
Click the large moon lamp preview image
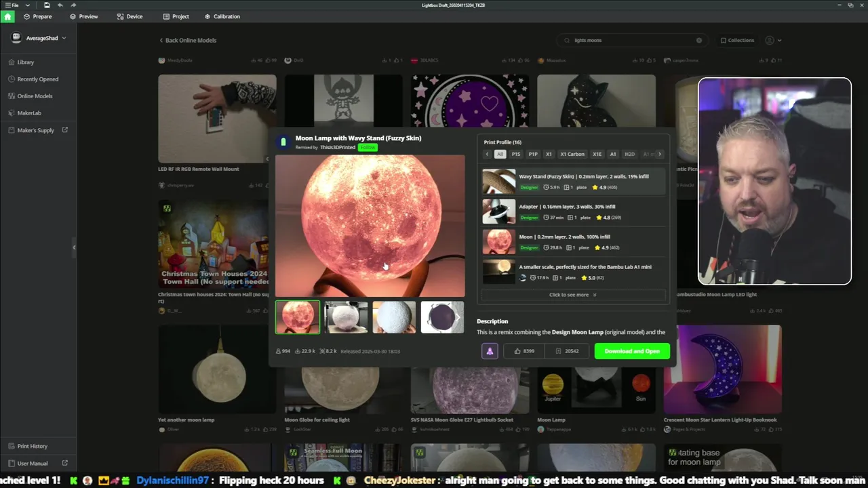[370, 226]
